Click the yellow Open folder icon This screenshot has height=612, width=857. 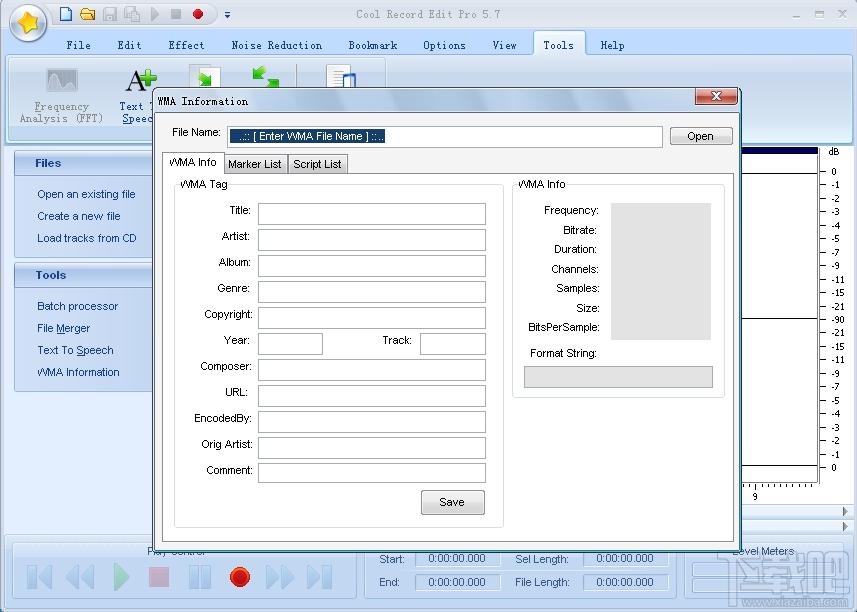(x=87, y=14)
